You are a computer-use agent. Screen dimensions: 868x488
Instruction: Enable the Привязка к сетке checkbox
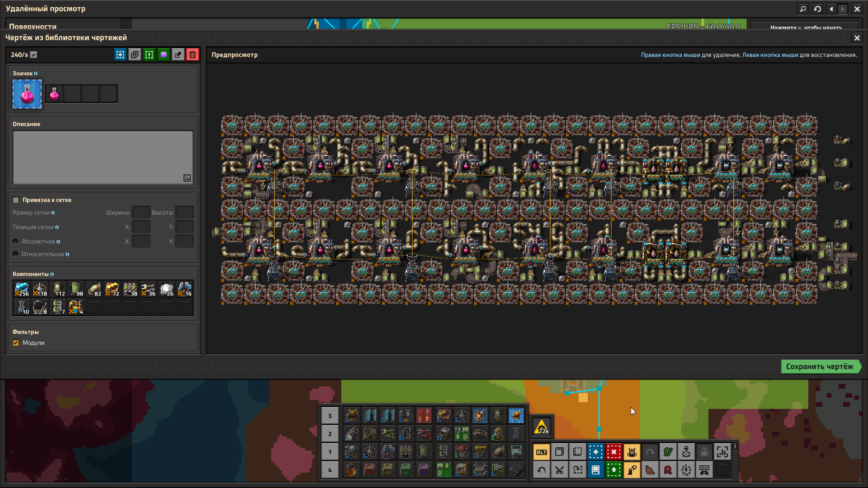[16, 200]
